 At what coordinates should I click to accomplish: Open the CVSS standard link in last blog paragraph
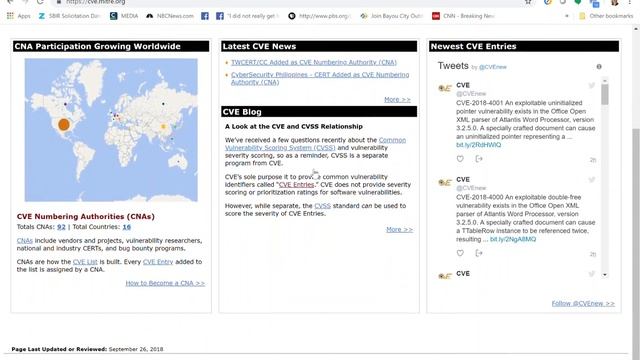click(322, 206)
